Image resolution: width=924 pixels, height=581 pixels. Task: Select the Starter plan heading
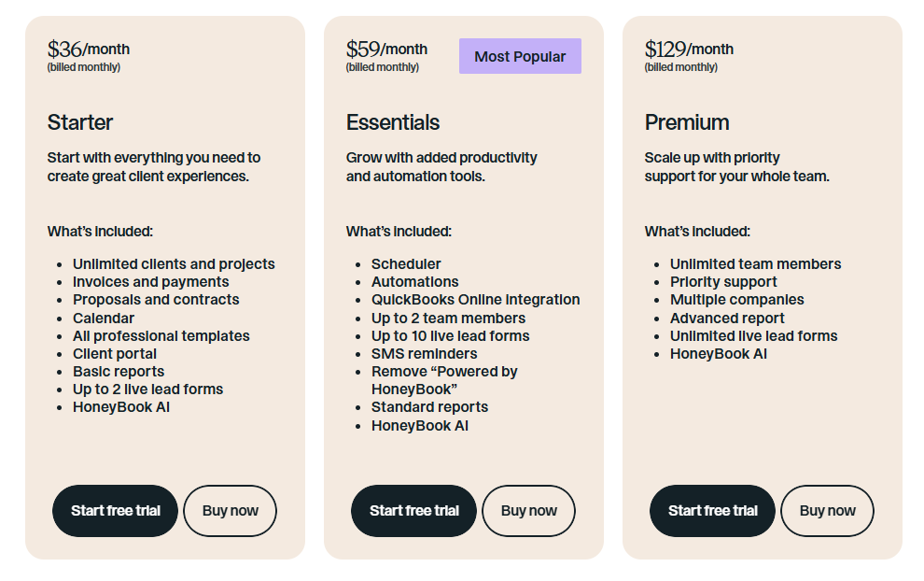tap(80, 122)
